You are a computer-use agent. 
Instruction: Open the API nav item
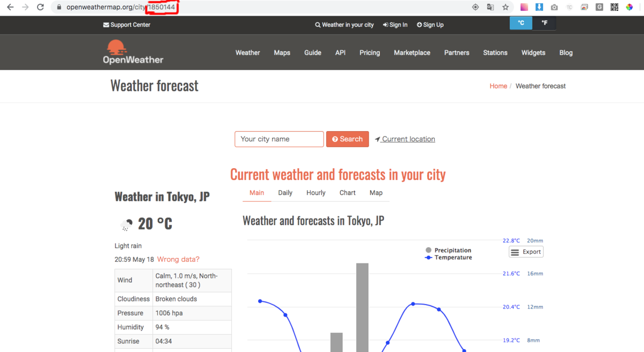340,53
